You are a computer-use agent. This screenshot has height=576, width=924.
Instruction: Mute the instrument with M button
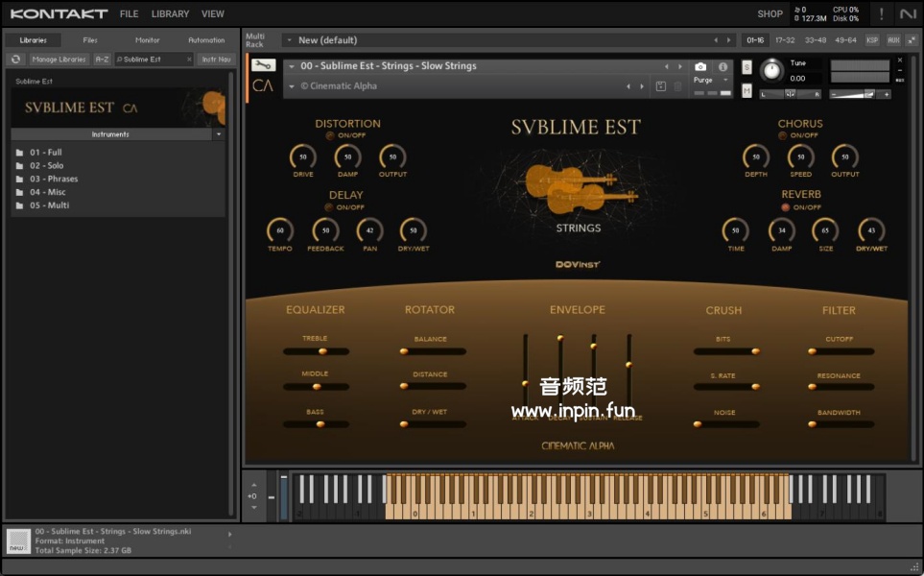[746, 90]
